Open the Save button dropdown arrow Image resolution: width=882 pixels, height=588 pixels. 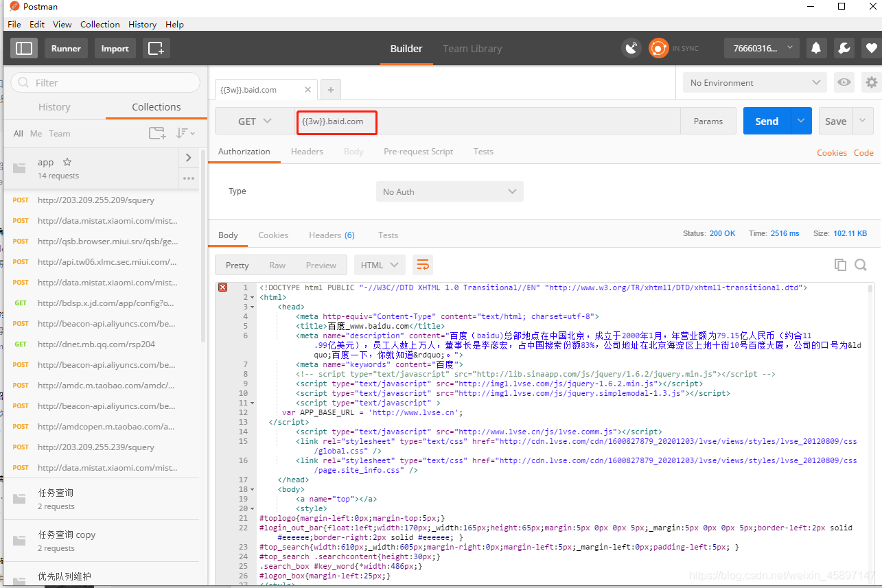click(x=863, y=121)
